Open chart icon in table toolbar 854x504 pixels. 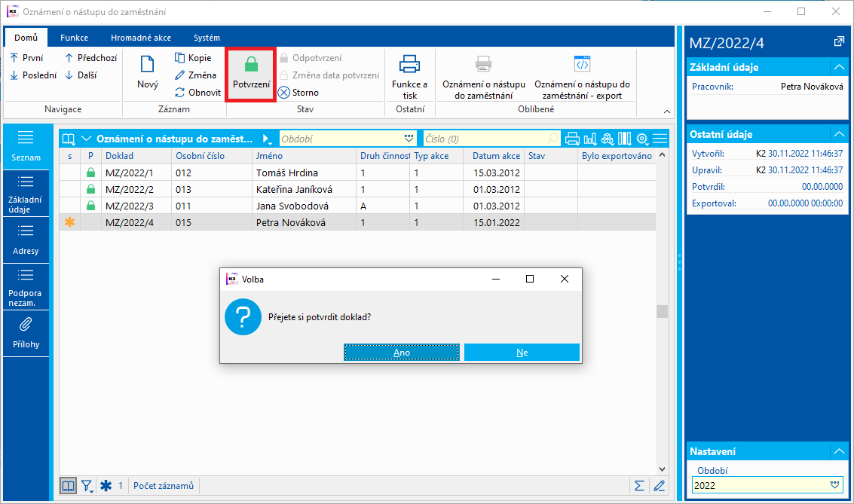(x=590, y=139)
